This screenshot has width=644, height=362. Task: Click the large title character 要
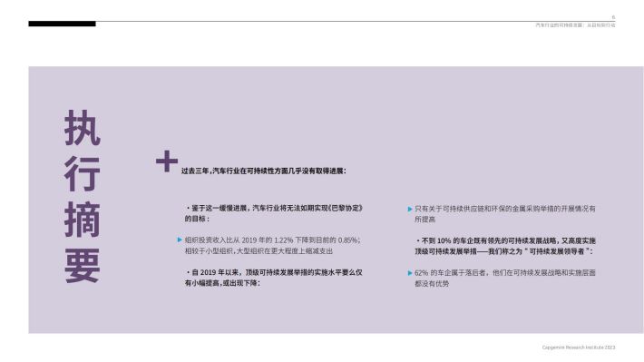tap(83, 266)
